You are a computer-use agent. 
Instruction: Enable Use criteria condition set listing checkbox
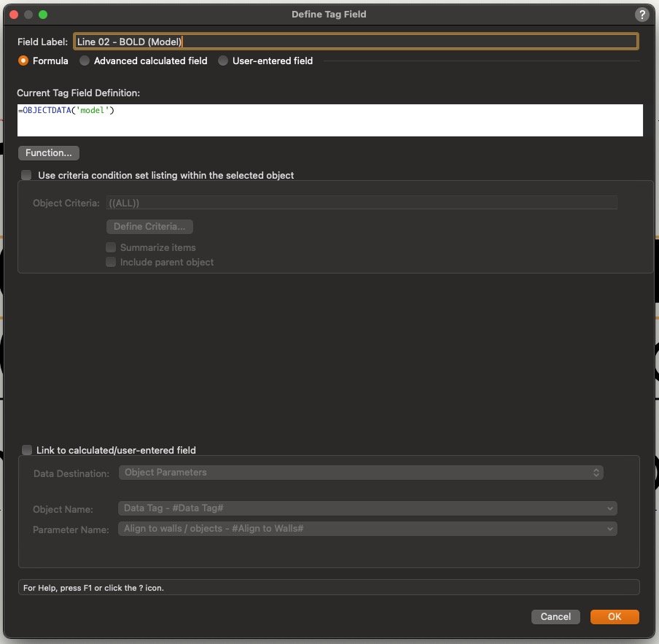tap(27, 175)
